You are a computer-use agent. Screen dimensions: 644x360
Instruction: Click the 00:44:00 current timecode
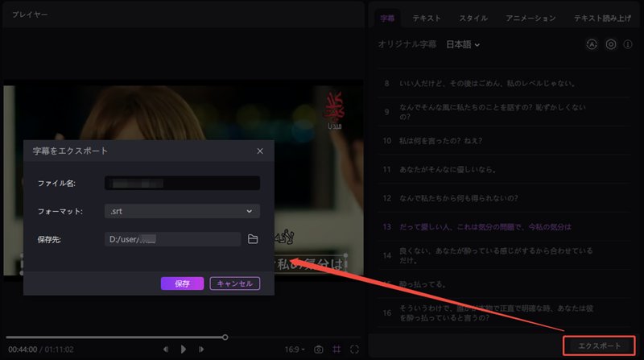pyautogui.click(x=23, y=350)
